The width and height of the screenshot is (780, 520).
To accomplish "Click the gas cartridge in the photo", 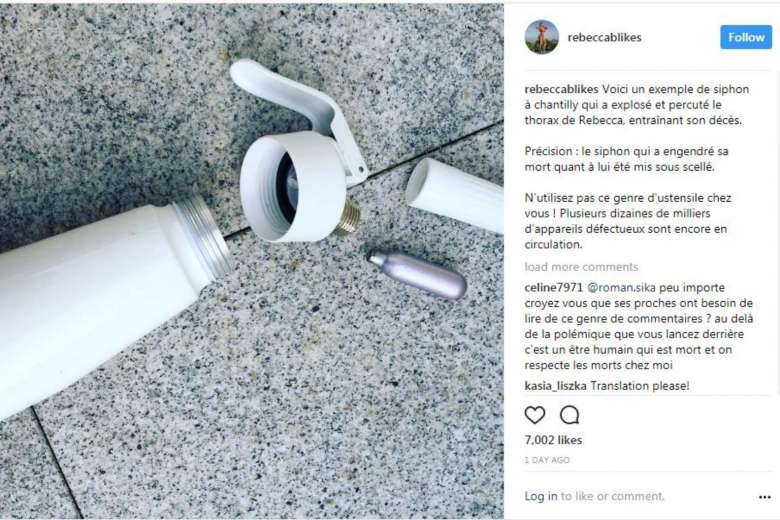I will point(417,274).
